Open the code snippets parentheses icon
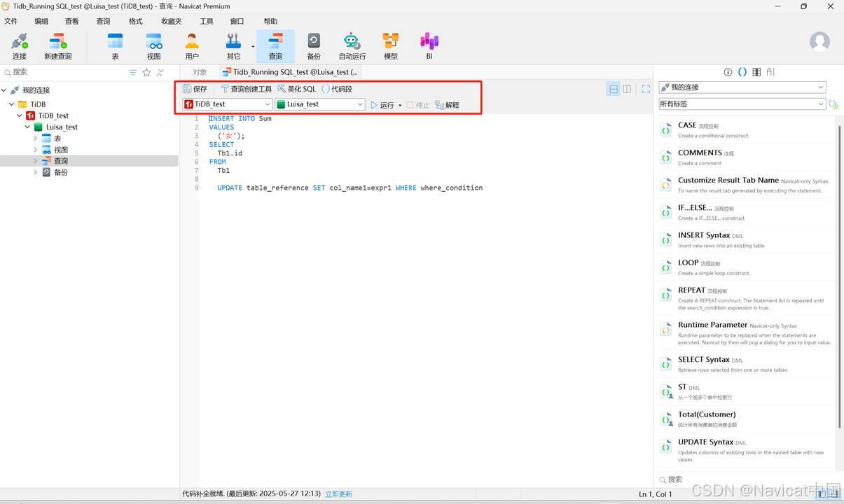This screenshot has width=844, height=504. click(742, 72)
